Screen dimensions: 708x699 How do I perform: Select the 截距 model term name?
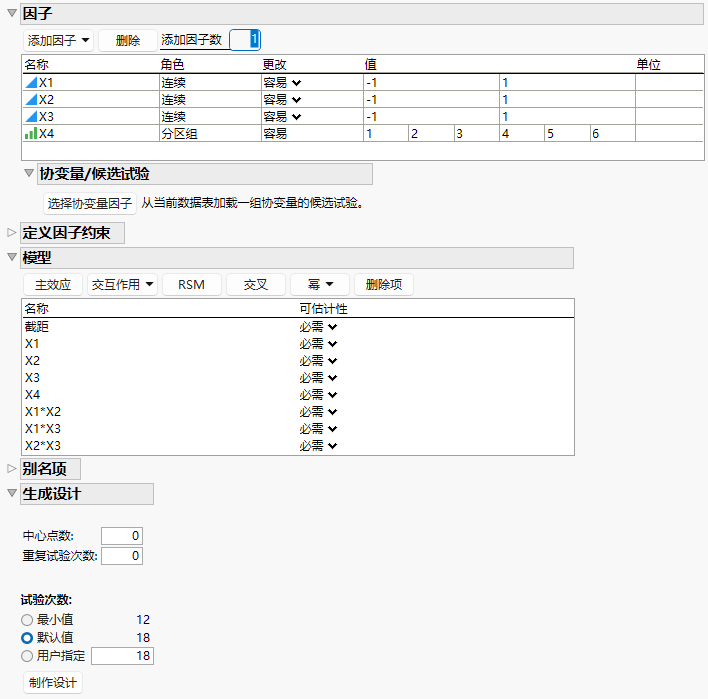[x=37, y=326]
